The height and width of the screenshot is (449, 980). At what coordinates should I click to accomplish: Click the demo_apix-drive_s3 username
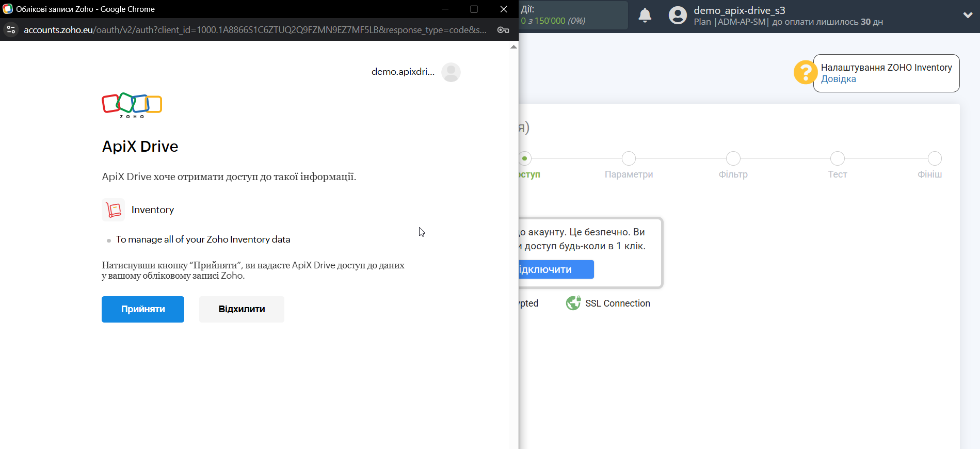click(740, 10)
